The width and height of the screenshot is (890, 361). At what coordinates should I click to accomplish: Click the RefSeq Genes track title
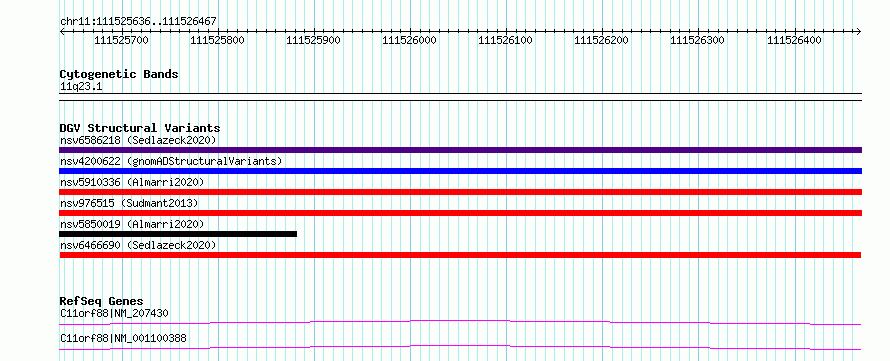coord(102,301)
